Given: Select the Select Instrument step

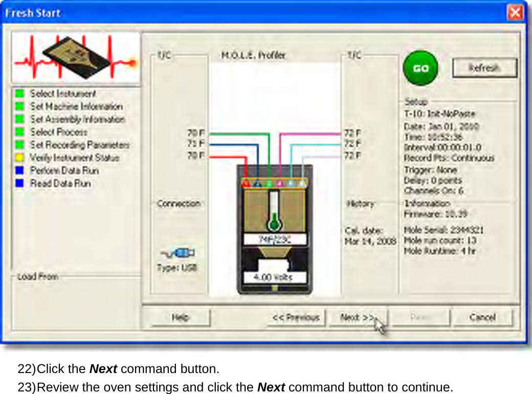Looking at the screenshot, I should (x=63, y=93).
